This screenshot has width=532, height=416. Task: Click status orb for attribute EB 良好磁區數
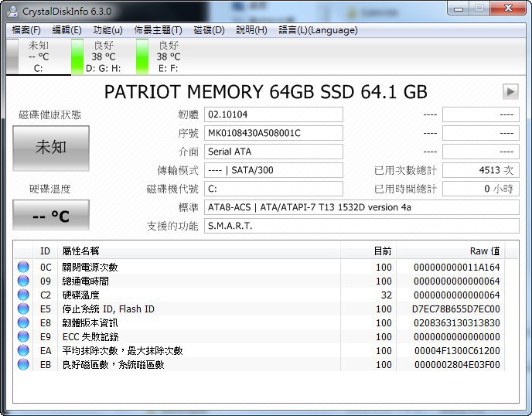tap(23, 364)
